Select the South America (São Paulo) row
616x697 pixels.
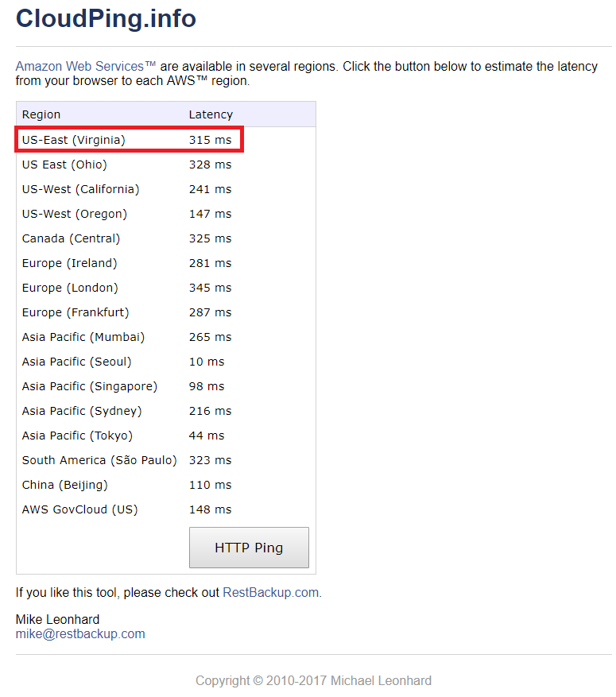166,460
